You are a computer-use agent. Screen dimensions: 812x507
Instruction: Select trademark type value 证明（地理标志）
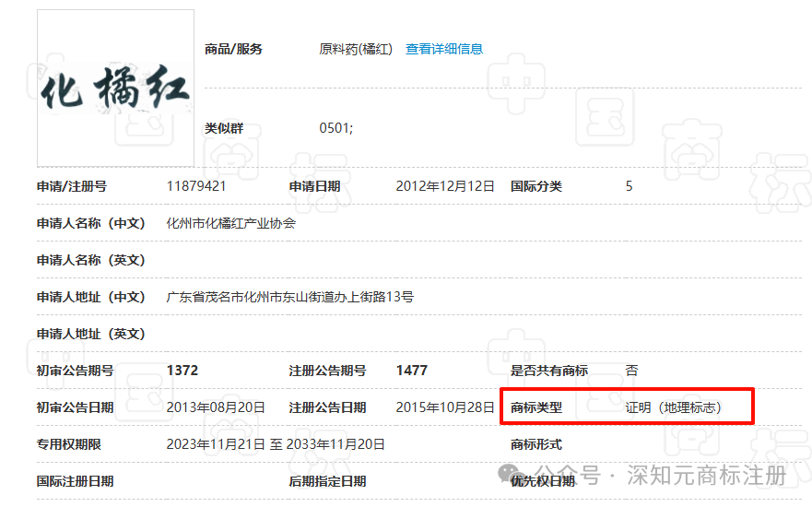(x=673, y=407)
